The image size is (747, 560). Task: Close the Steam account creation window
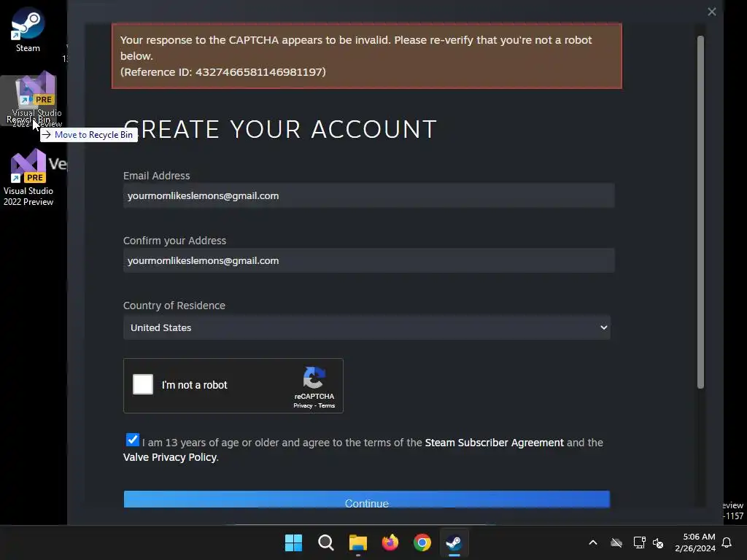tap(712, 12)
